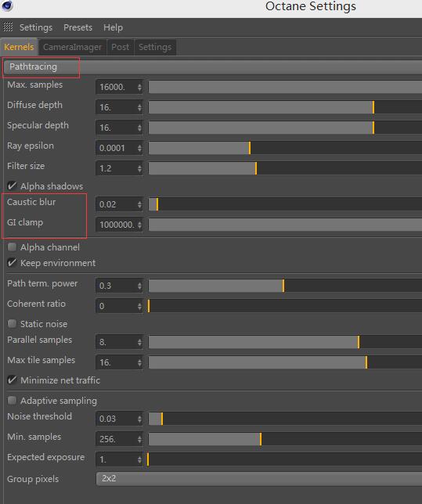Click the Diffuse depth stepper arrows

coord(139,107)
